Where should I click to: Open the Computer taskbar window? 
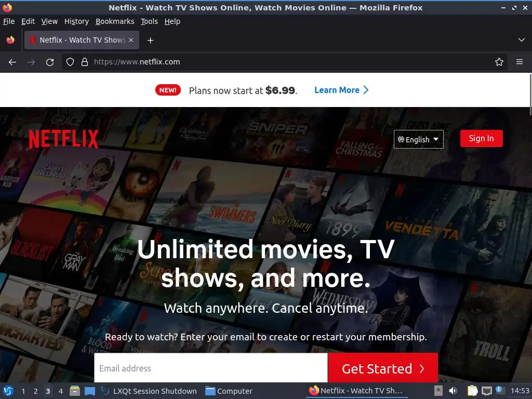(229, 391)
